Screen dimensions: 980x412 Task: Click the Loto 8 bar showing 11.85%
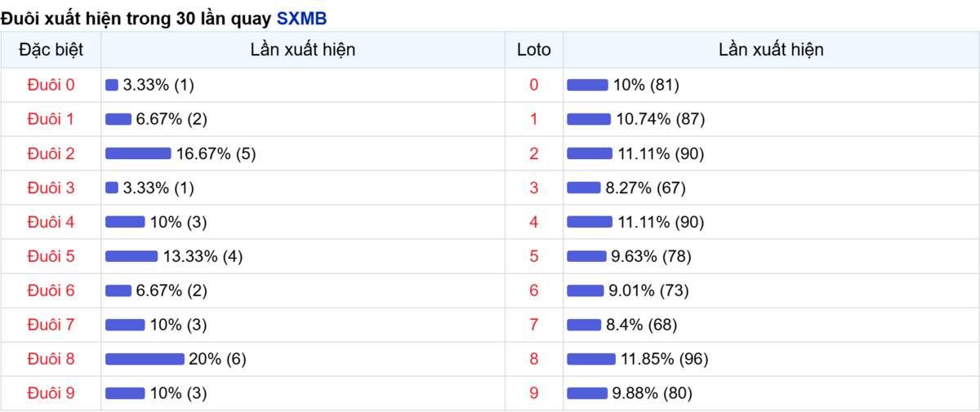tap(591, 359)
